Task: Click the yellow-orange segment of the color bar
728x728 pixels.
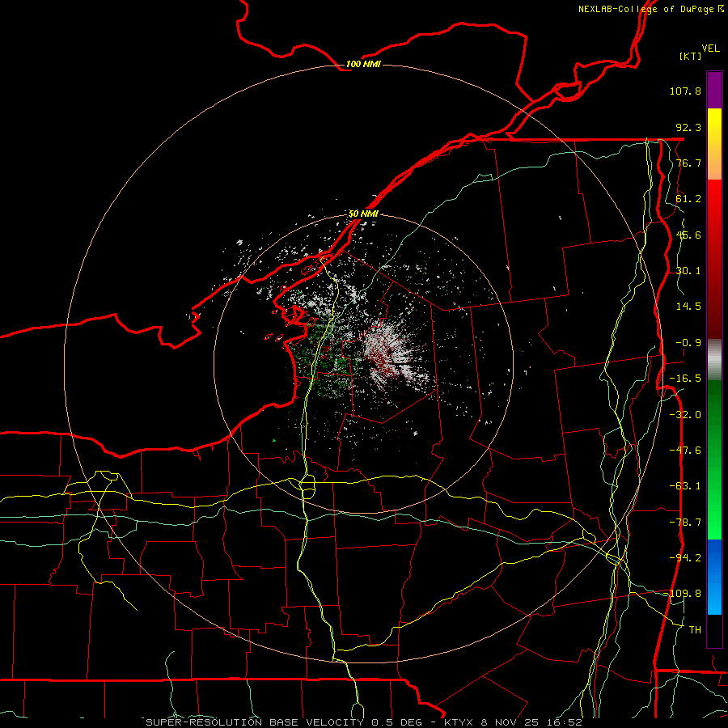Action: tap(714, 144)
